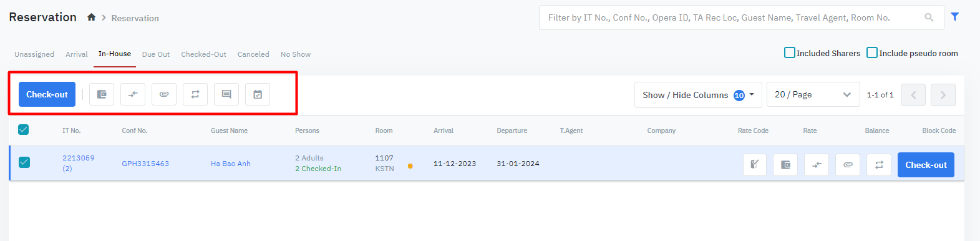Open the 20 / Page size dropdown
This screenshot has height=241, width=980.
pos(813,95)
